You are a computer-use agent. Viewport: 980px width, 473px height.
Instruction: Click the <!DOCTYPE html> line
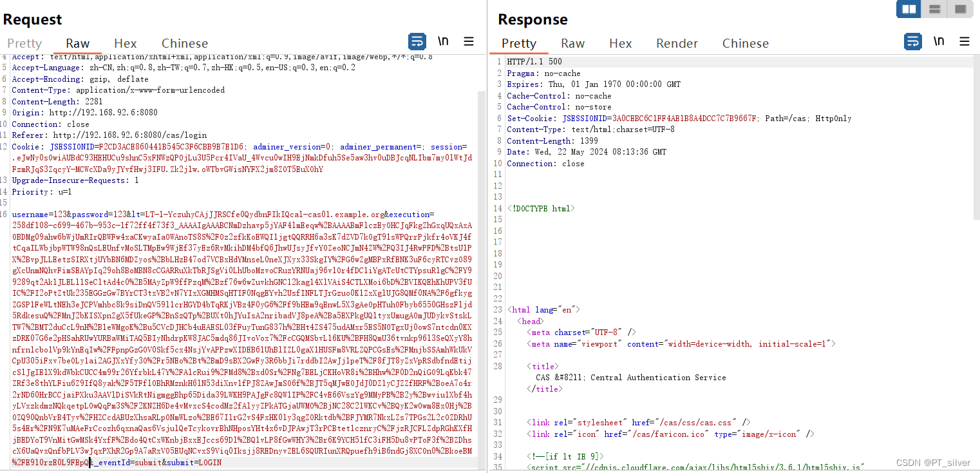pyautogui.click(x=540, y=209)
